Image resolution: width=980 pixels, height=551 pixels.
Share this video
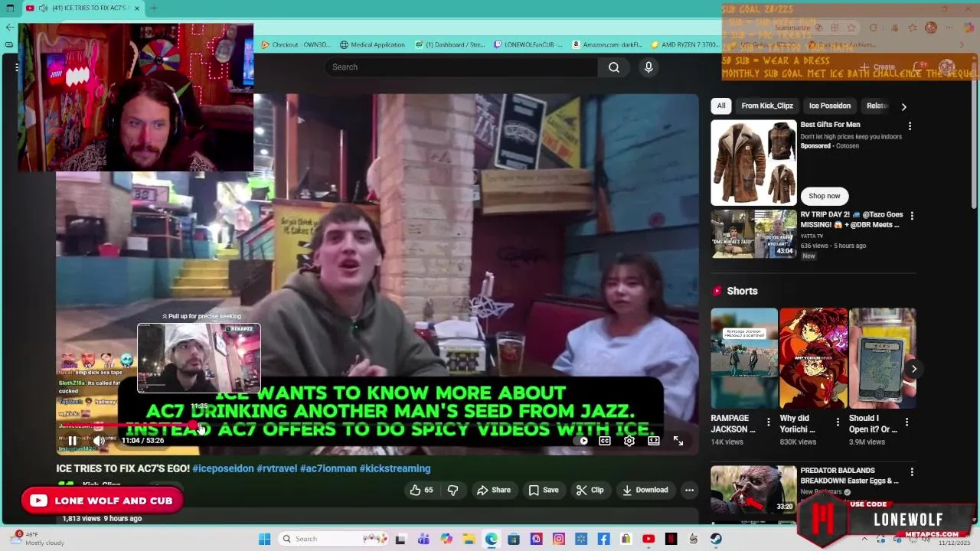(x=494, y=490)
